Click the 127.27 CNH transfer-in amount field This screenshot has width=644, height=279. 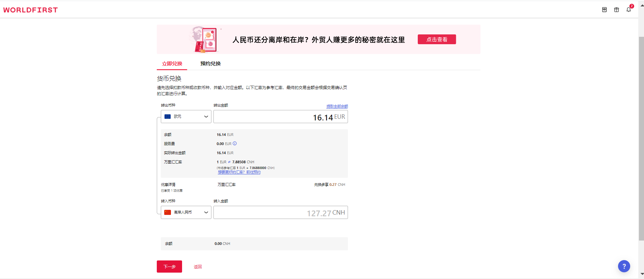point(281,213)
